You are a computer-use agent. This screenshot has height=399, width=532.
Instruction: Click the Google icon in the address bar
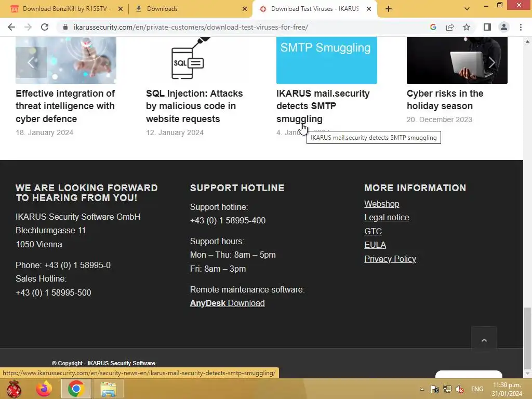433,27
